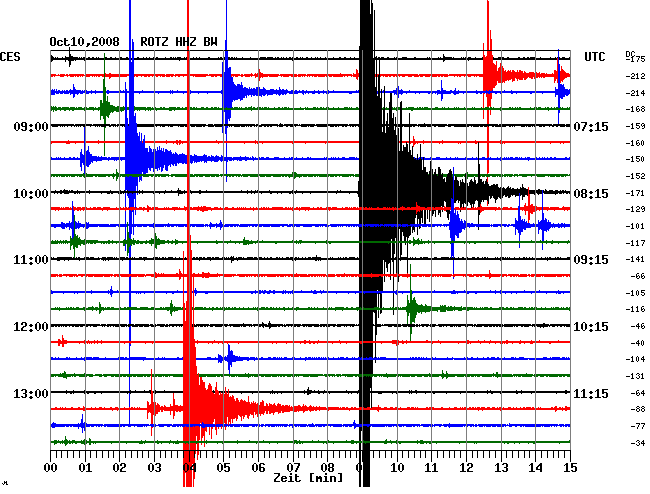Click minute tick label '11'

(431, 468)
